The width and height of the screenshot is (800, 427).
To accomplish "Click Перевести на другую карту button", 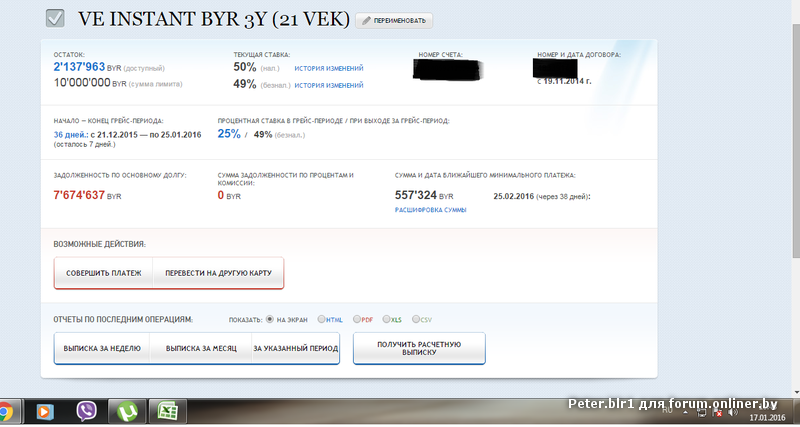I will [218, 273].
